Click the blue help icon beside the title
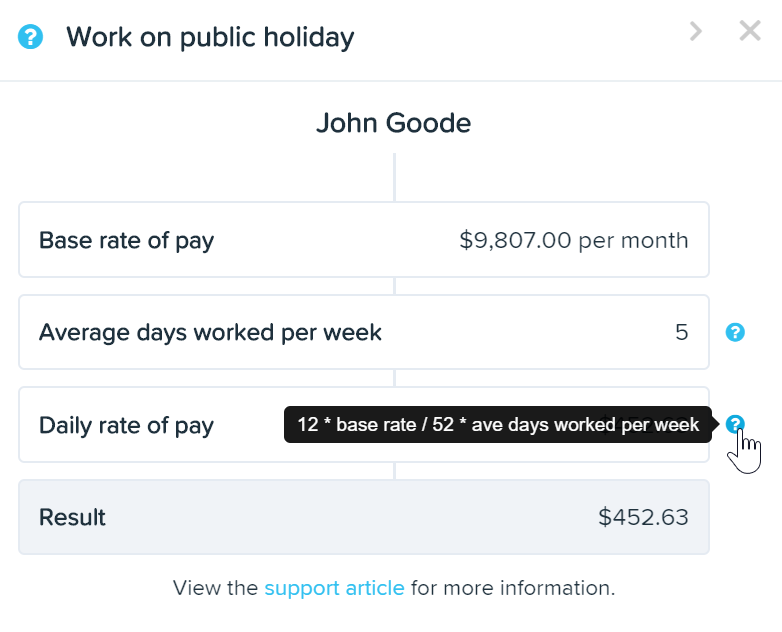Screen dimensions: 782x632 [x=30, y=36]
